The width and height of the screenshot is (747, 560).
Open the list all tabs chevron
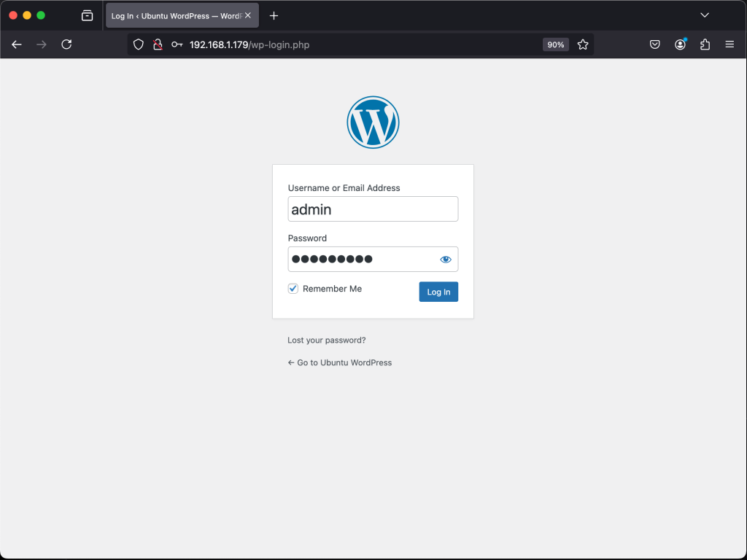[704, 15]
